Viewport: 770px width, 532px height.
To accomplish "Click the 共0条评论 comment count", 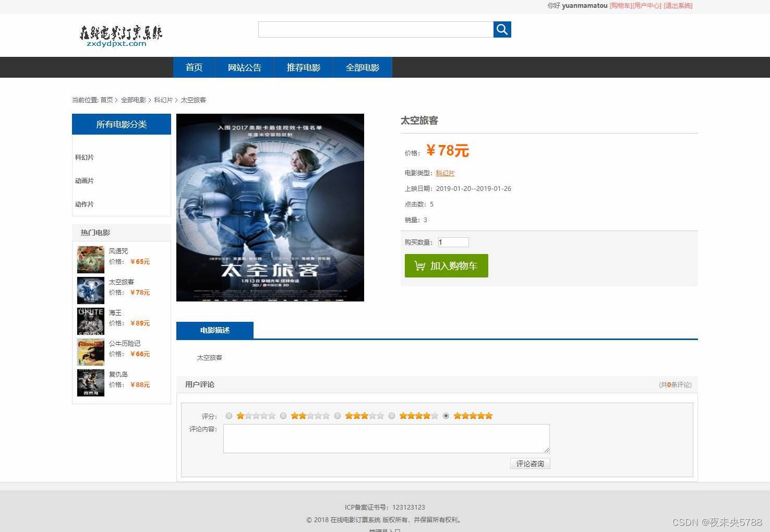I will tap(676, 384).
